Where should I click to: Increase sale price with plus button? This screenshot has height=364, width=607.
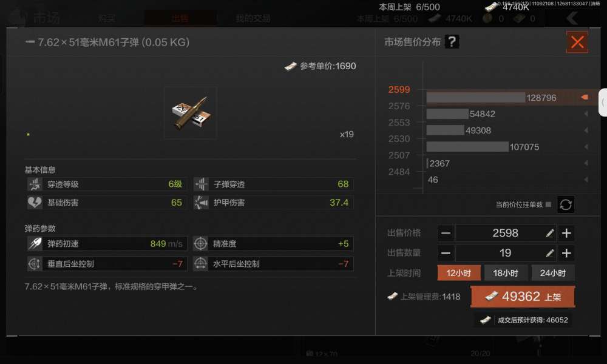(566, 233)
